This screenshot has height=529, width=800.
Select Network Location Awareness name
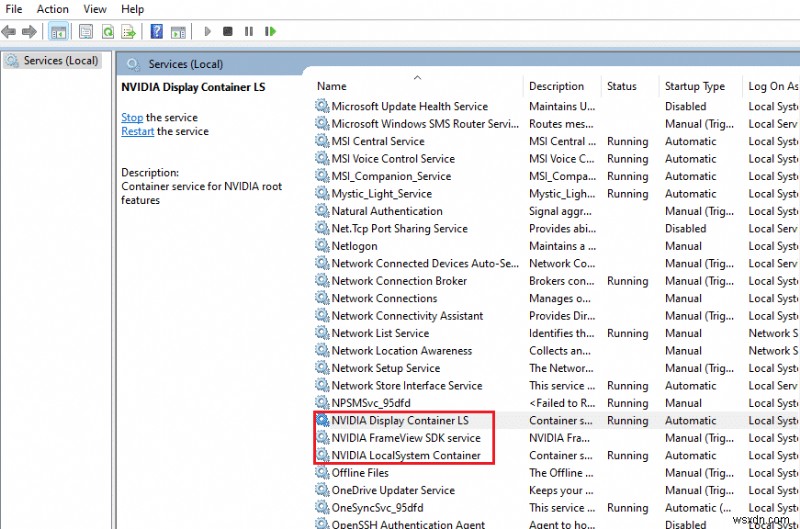tap(402, 350)
